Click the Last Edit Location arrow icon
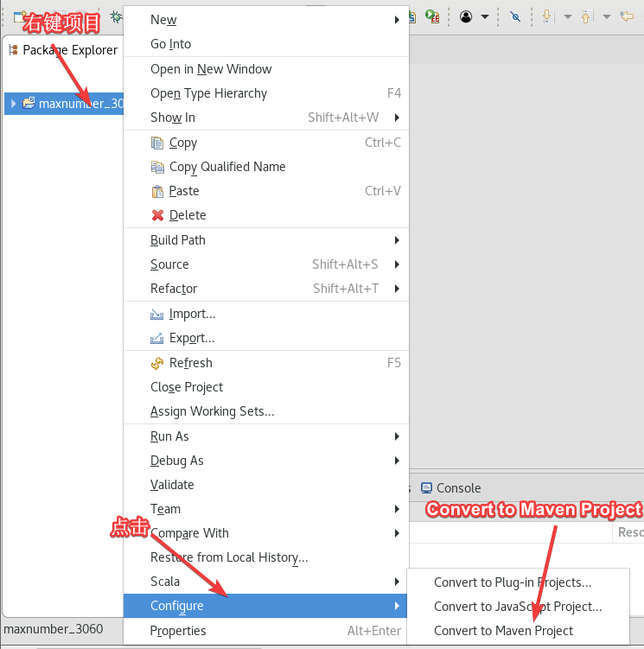The image size is (644, 649). pos(627,16)
